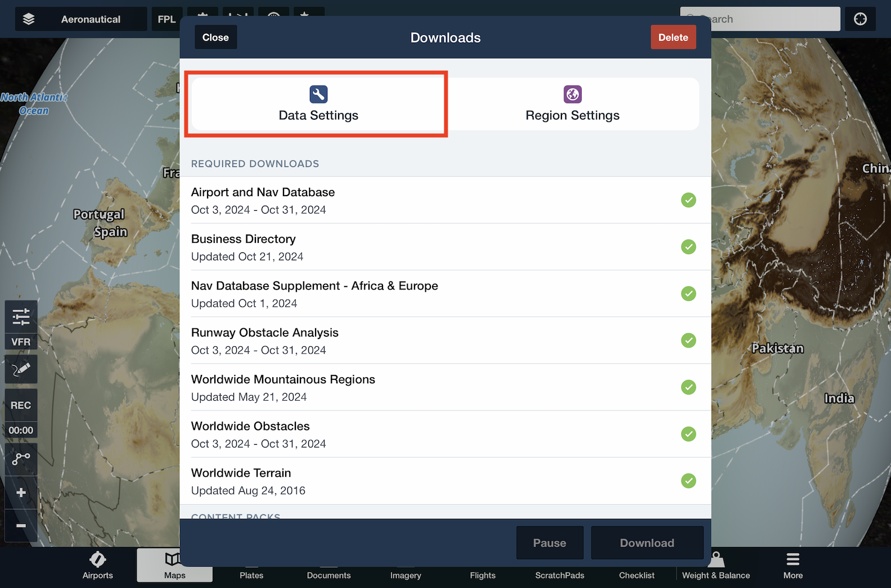Tap Worldwide Mountainous Regions checkmark
This screenshot has width=891, height=588.
pos(688,387)
